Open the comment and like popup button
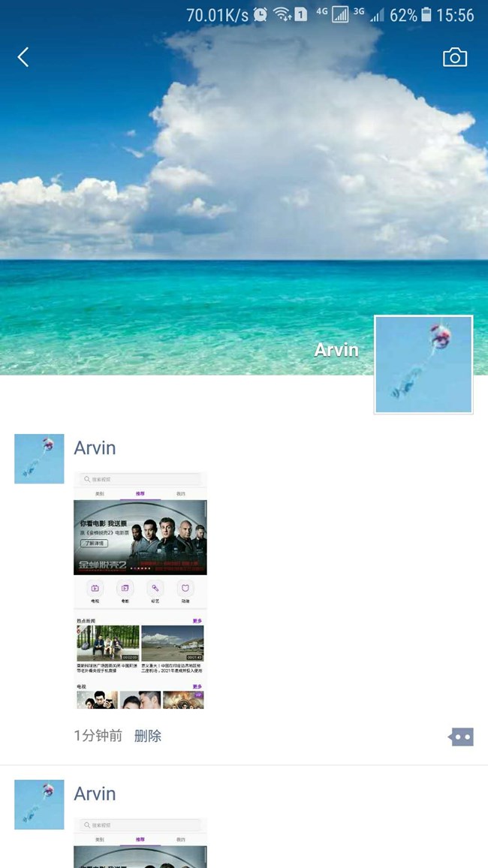Viewport: 488px width, 868px height. (x=462, y=737)
